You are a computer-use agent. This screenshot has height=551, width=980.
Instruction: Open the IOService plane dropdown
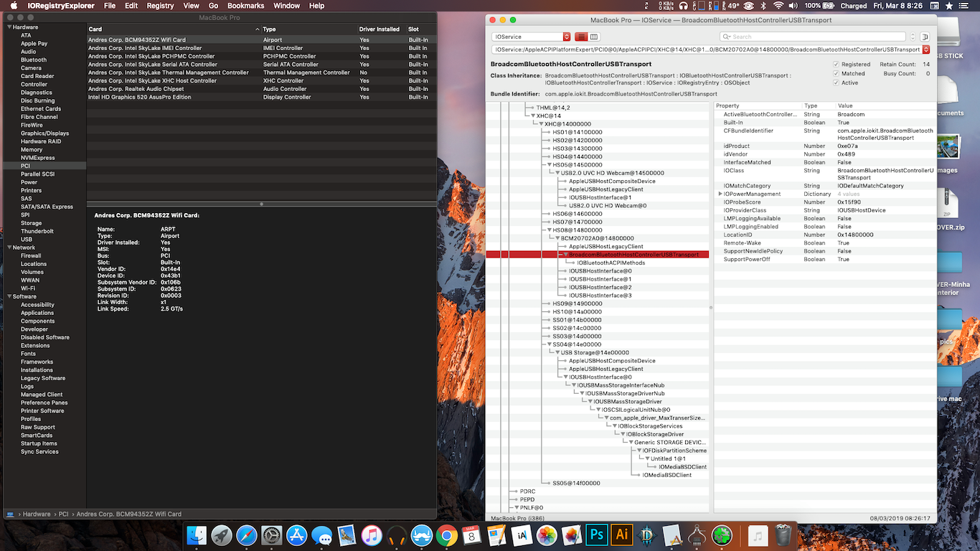click(531, 37)
